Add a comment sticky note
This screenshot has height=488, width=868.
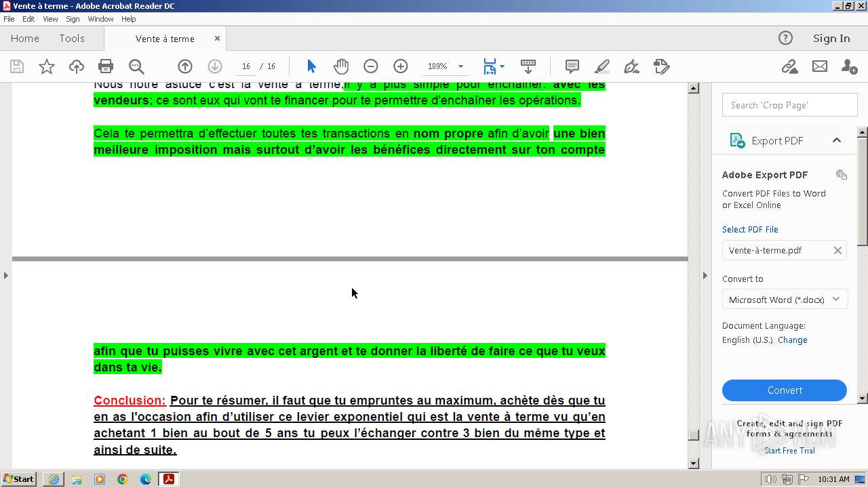click(572, 66)
